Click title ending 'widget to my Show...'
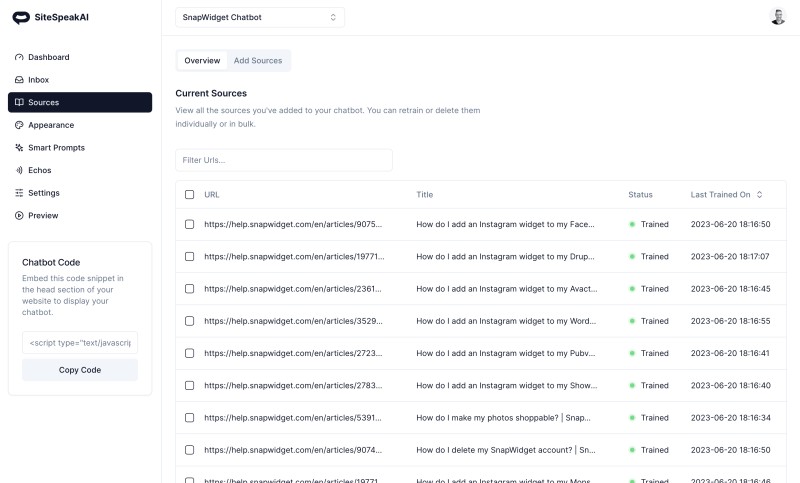 coord(507,385)
